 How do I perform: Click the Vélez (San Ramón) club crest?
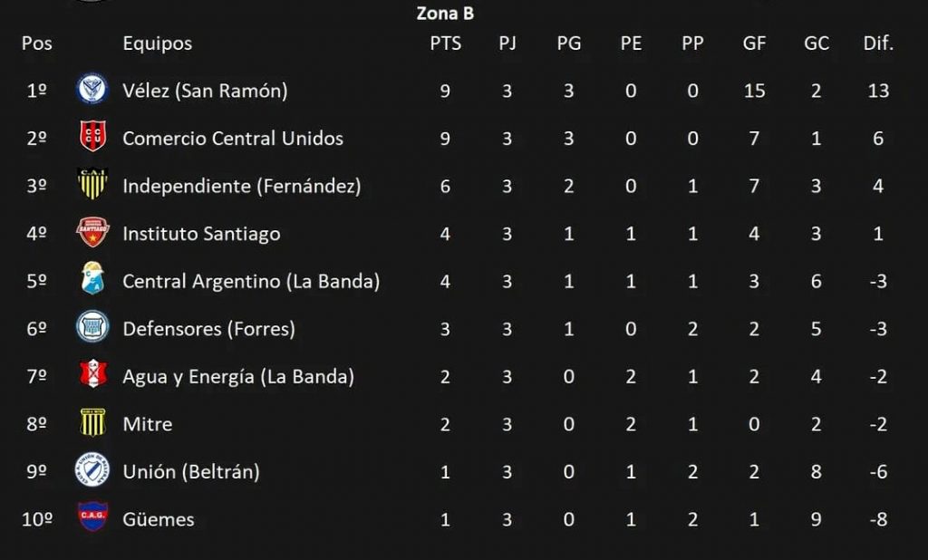pos(93,90)
